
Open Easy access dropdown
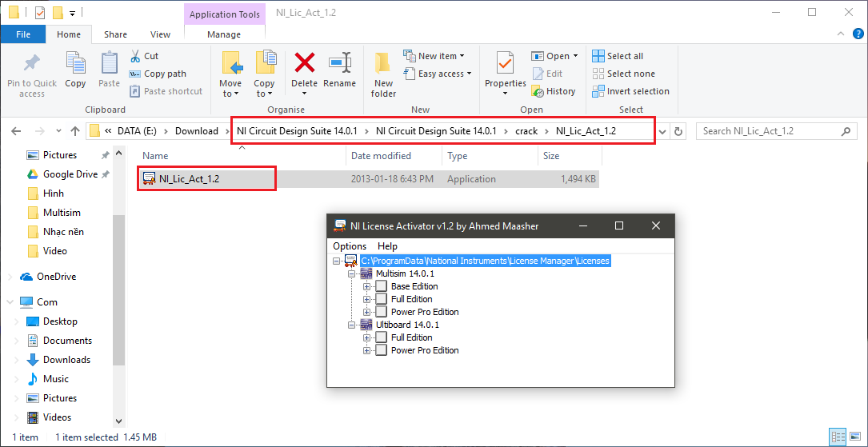pos(438,74)
